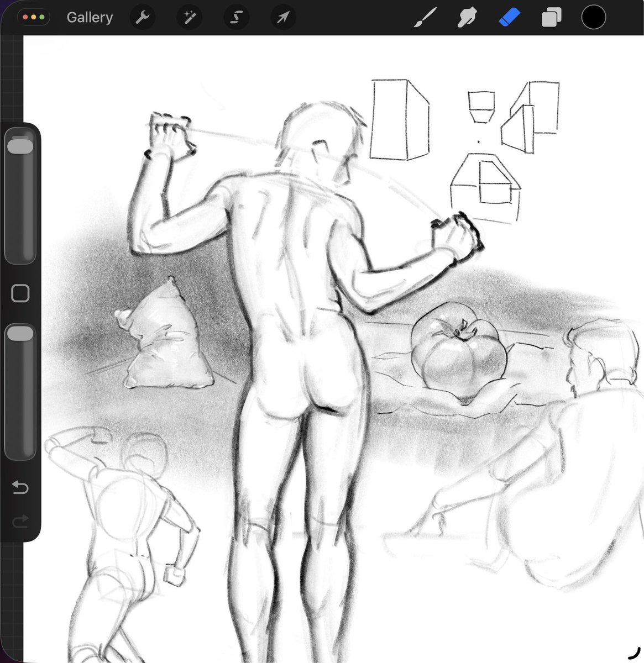Open the Layers panel
Screen dimensions: 644x663
tap(551, 18)
